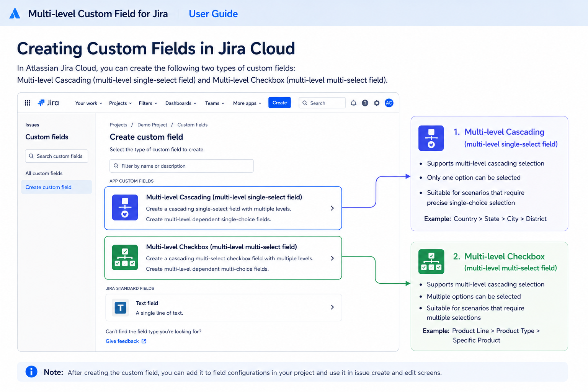
Task: Expand the Filters dropdown menu
Action: (x=148, y=103)
